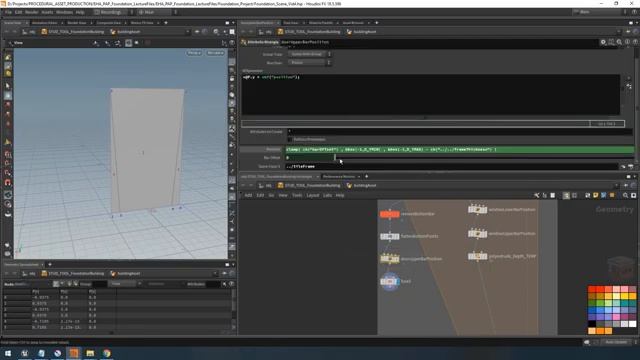Expand the scene view path dropdown arrow
This screenshot has width=640, height=360.
[187, 32]
